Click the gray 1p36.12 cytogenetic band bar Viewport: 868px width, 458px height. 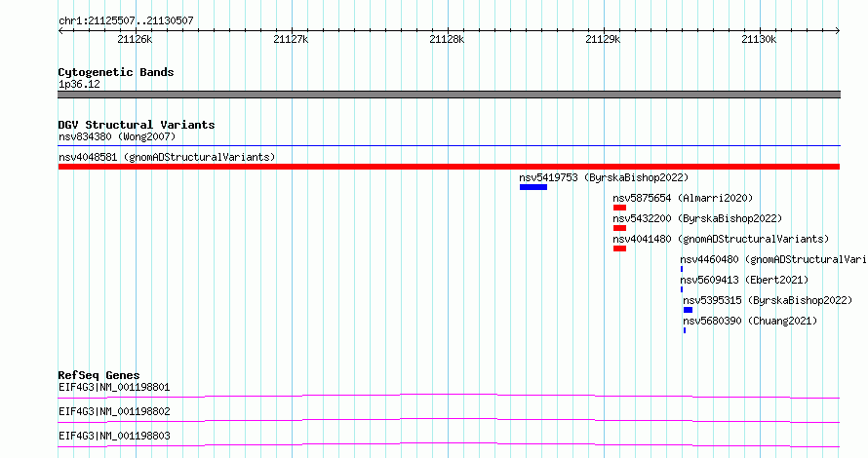[x=449, y=95]
